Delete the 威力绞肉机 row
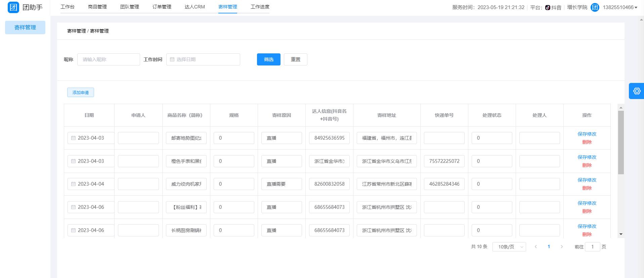The width and height of the screenshot is (644, 278). point(587,188)
